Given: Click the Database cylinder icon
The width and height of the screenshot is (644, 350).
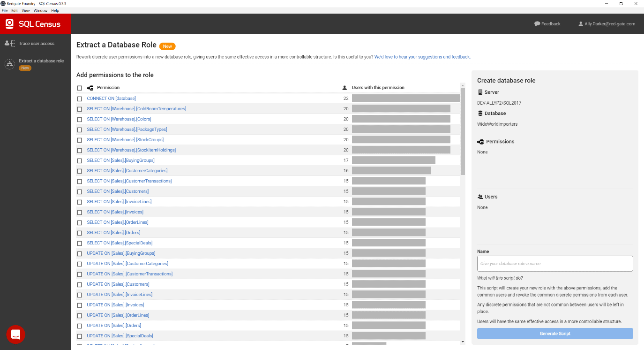Looking at the screenshot, I should [x=480, y=113].
